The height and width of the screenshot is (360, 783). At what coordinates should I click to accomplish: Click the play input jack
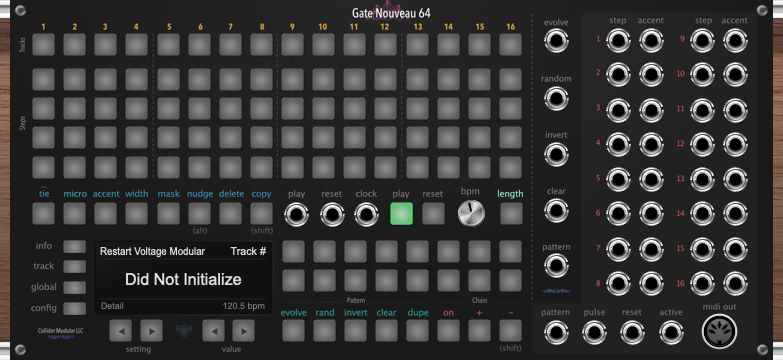click(296, 214)
